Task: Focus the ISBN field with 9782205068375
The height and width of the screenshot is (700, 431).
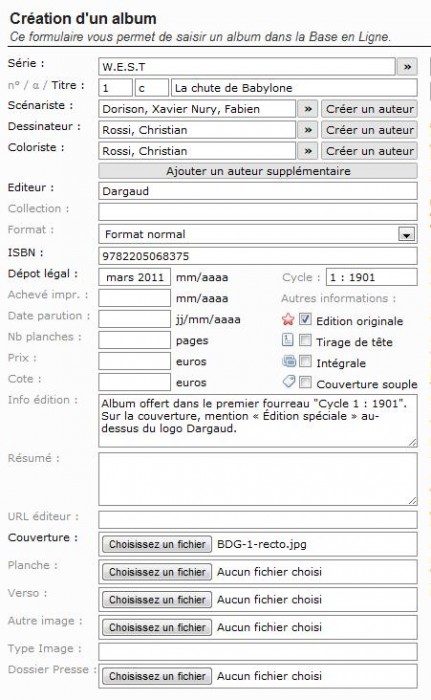Action: click(x=258, y=256)
